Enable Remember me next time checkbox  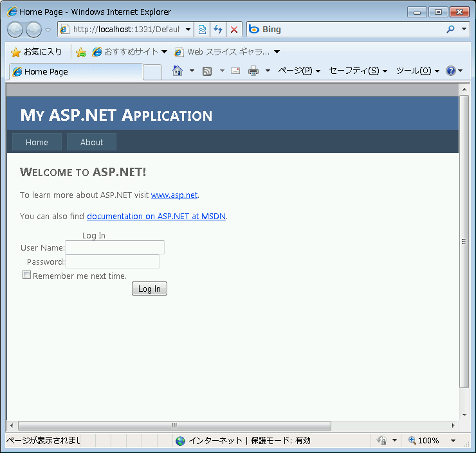point(27,275)
